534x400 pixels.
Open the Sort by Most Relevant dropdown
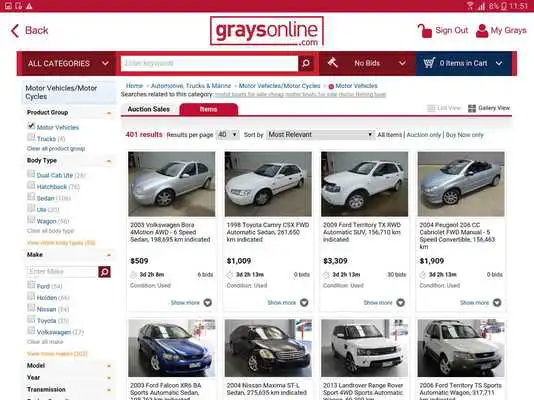click(320, 135)
